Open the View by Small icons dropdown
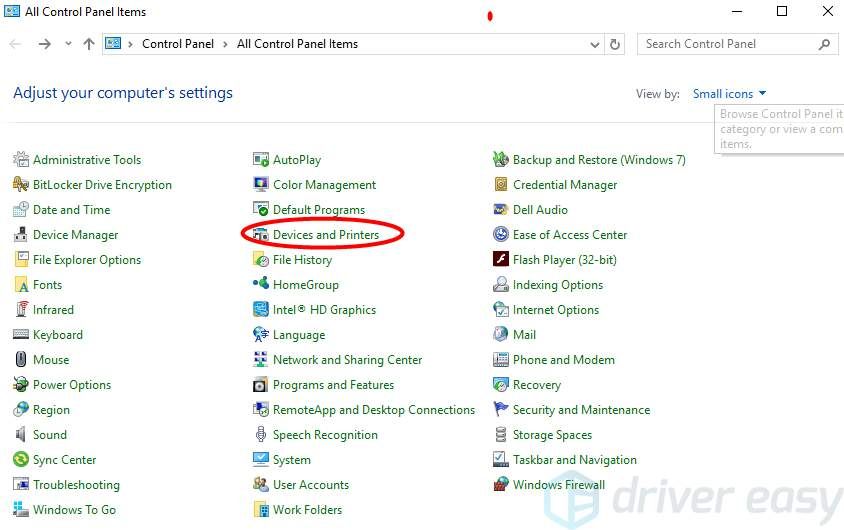This screenshot has height=530, width=844. (729, 94)
